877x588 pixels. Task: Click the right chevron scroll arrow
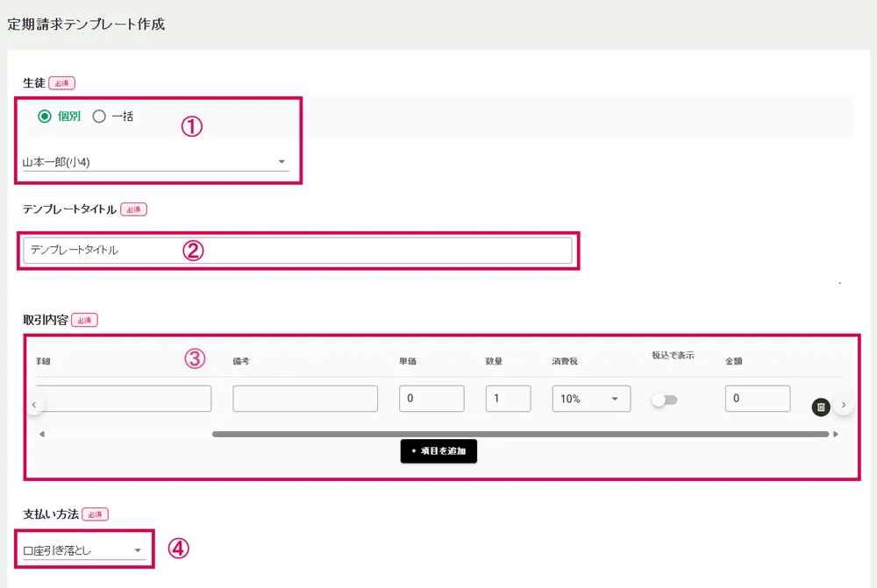843,405
